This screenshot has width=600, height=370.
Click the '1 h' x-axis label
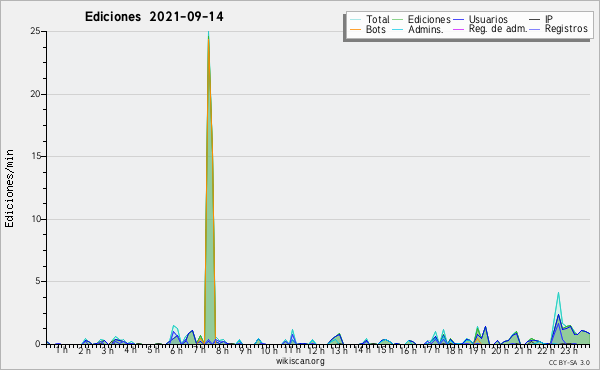62,350
